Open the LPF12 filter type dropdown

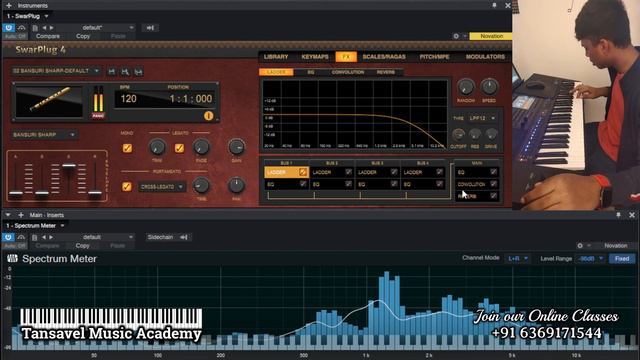(482, 118)
